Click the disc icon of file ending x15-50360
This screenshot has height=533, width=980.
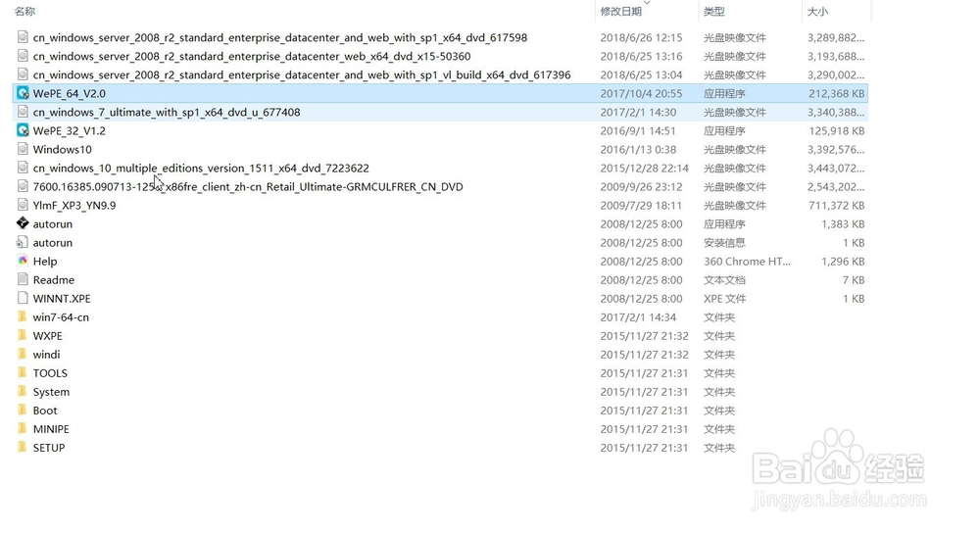[x=23, y=56]
